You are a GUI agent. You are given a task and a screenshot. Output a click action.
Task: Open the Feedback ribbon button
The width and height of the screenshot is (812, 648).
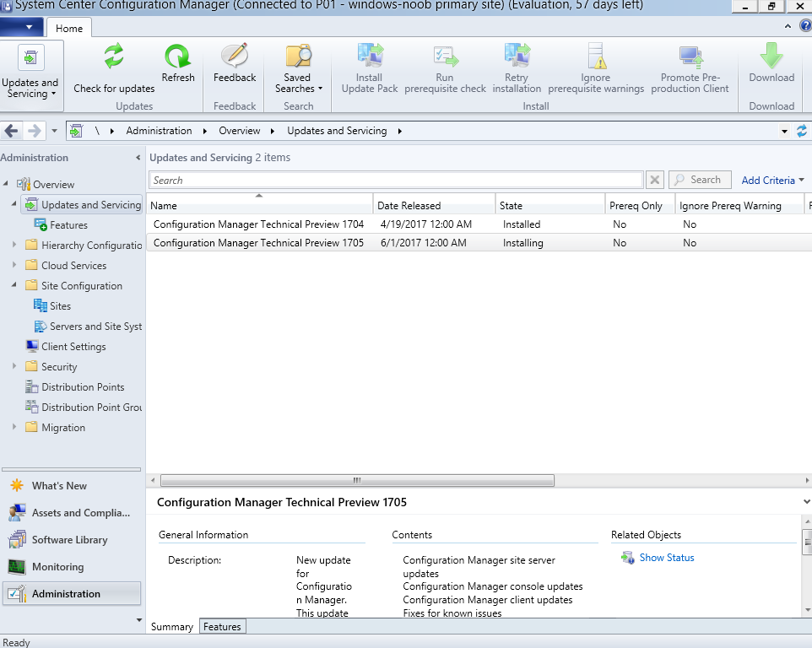(x=235, y=63)
